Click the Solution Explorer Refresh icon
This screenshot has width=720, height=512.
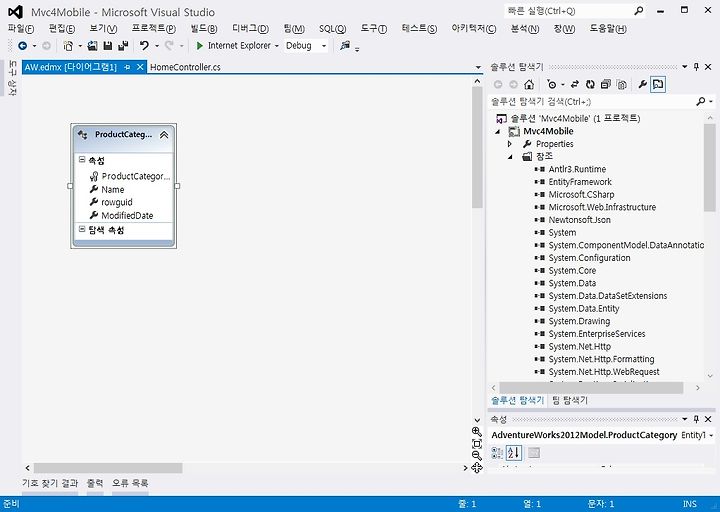click(590, 84)
